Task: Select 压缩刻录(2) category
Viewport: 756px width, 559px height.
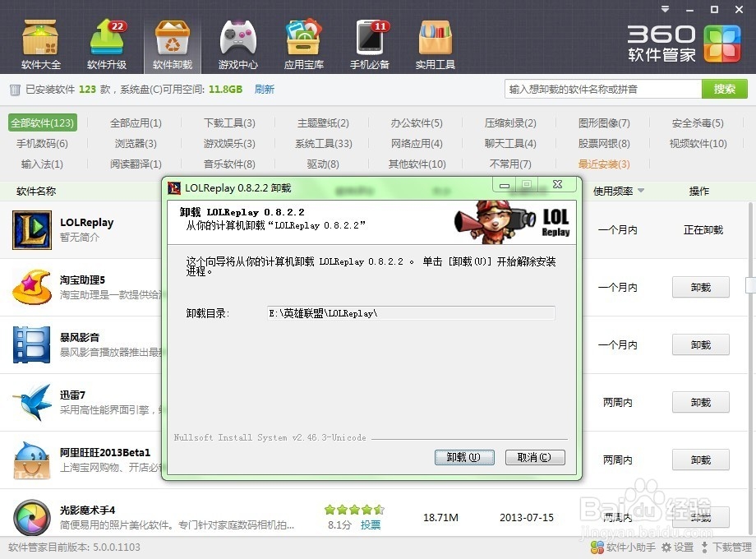Action: pos(510,123)
